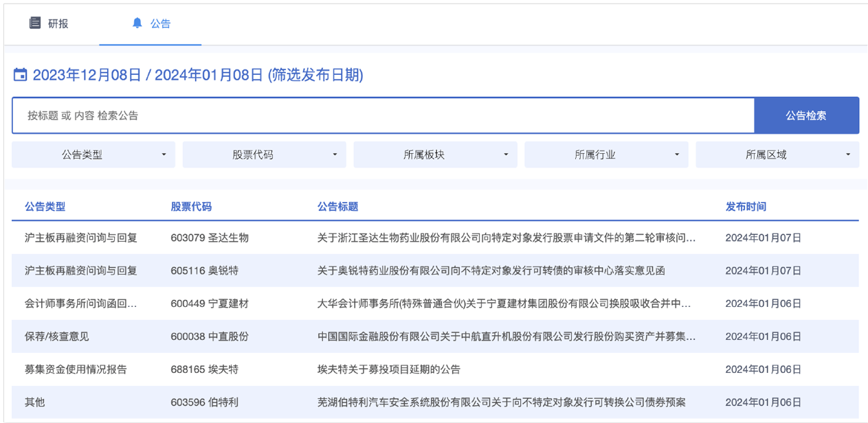Screen dimensions: 868x423
Task: Open the 圣达生物 second-round inquiry announcement title
Action: pyautogui.click(x=507, y=238)
